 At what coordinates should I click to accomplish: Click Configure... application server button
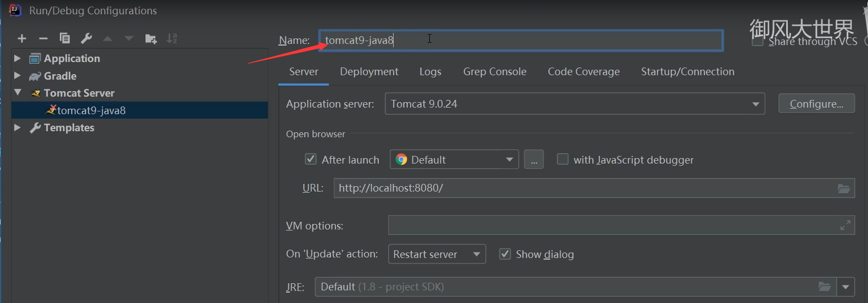[x=816, y=104]
